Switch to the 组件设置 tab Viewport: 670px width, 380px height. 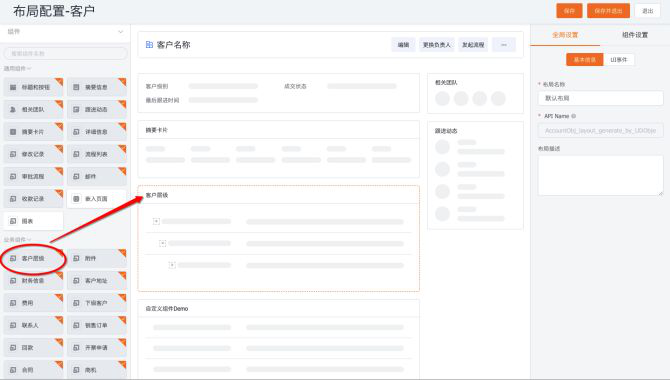(635, 35)
